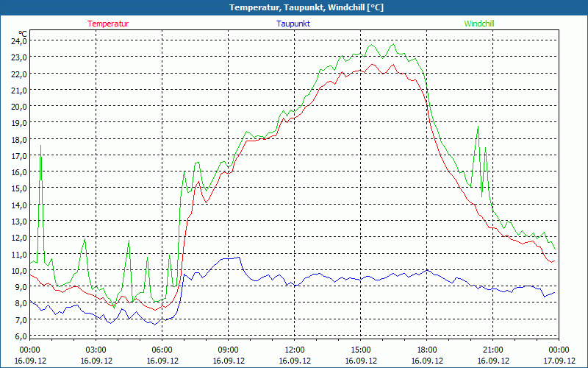Select the green Windchill legend label
This screenshot has height=368, width=588.
coord(479,24)
